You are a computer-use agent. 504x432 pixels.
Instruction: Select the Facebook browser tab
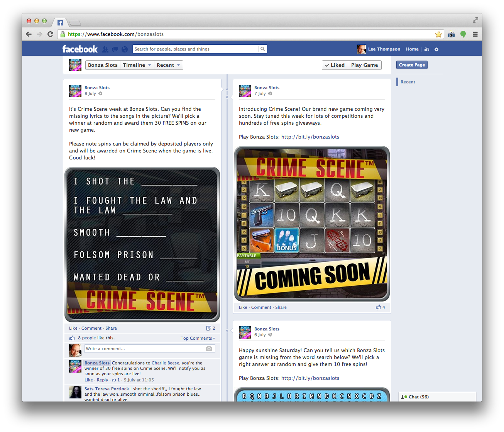tap(60, 22)
